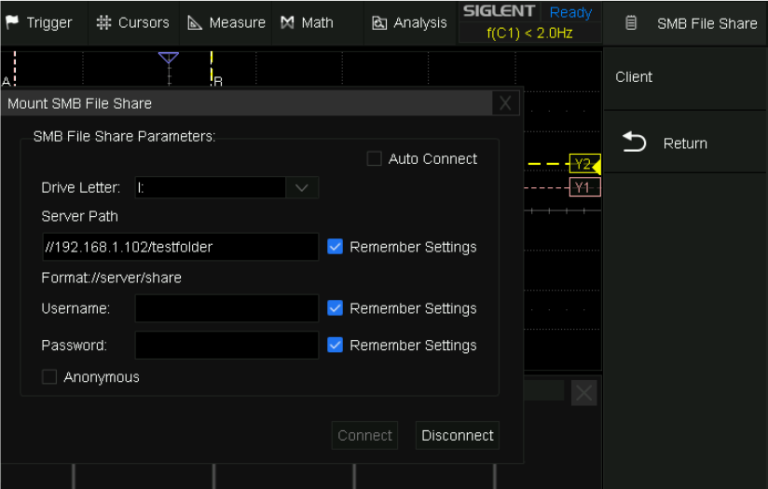Click the Math waveform icon
Viewport: 768px width, 489px height.
(x=287, y=22)
